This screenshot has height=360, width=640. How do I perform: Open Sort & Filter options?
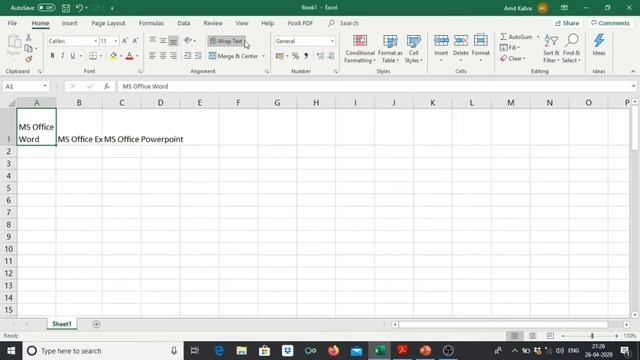point(551,49)
